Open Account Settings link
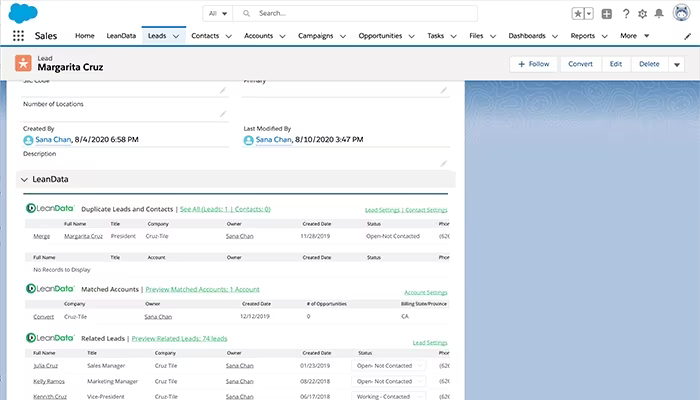The height and width of the screenshot is (400, 700). coord(425,292)
